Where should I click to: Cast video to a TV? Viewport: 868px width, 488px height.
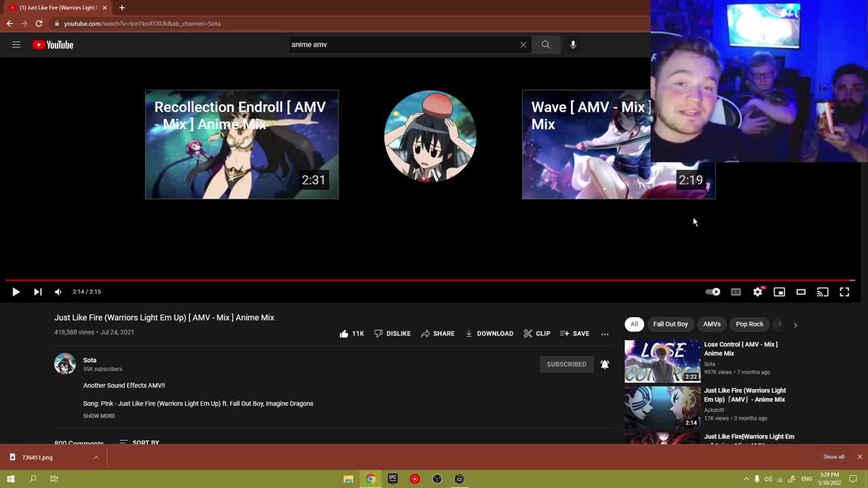click(823, 292)
